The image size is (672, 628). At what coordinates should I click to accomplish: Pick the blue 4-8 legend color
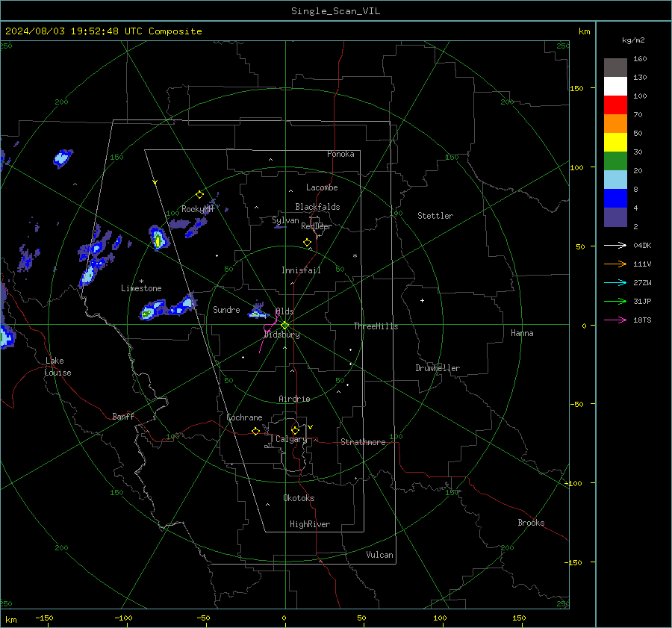click(615, 199)
